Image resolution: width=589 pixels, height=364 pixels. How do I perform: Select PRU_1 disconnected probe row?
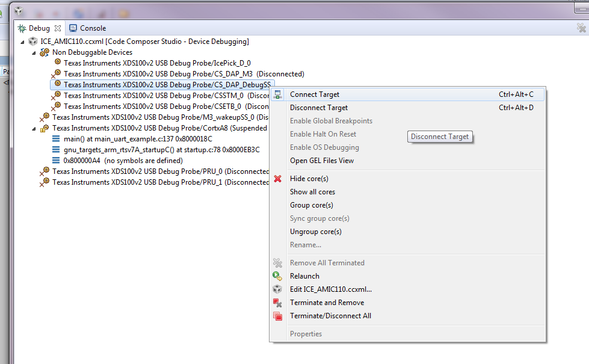[161, 182]
